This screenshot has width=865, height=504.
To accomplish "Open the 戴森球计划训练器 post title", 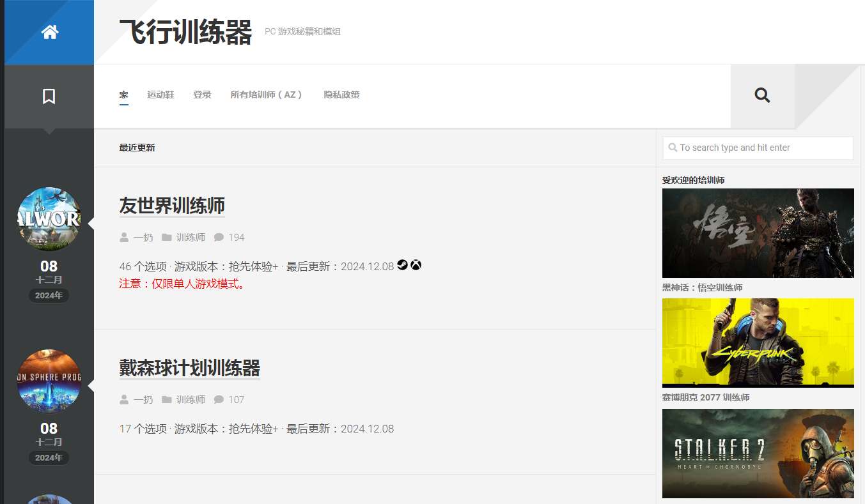I will [x=189, y=368].
